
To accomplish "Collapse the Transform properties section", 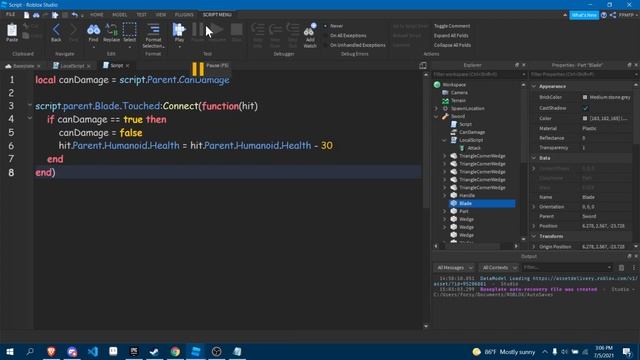I will 534,236.
